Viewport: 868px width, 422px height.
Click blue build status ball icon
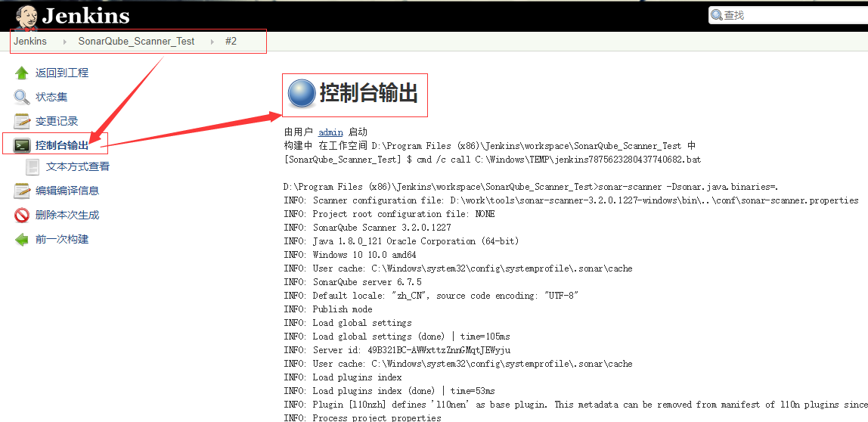302,94
